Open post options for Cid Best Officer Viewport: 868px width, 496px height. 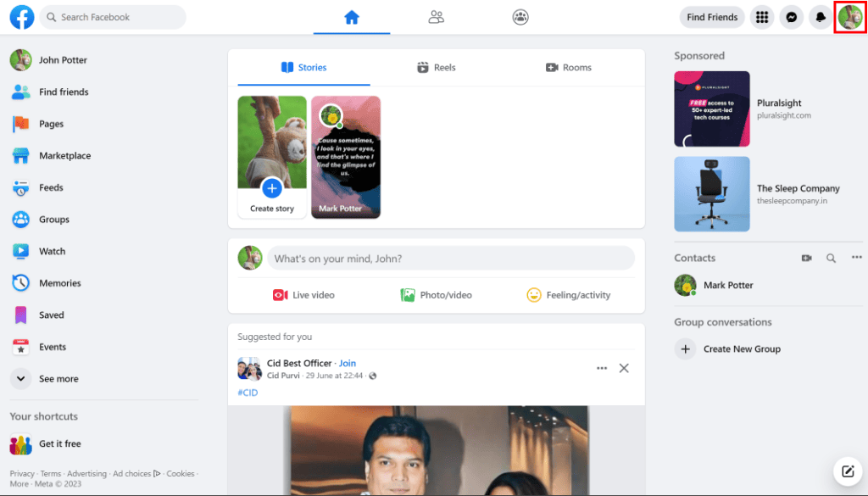click(x=602, y=368)
